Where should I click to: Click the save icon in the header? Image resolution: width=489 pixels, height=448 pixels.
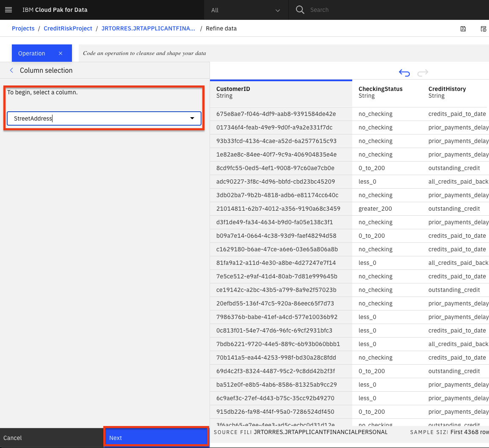click(463, 29)
